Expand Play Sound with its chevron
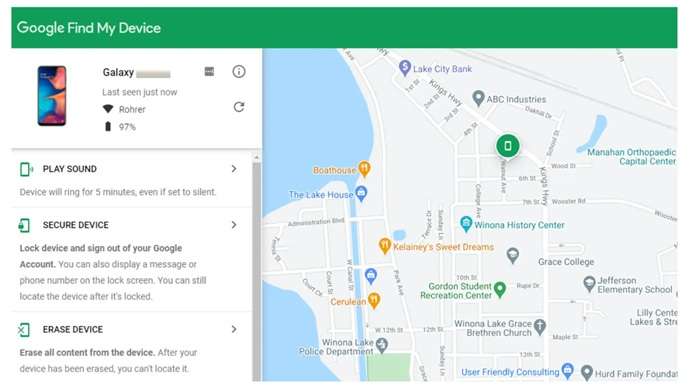 234,169
